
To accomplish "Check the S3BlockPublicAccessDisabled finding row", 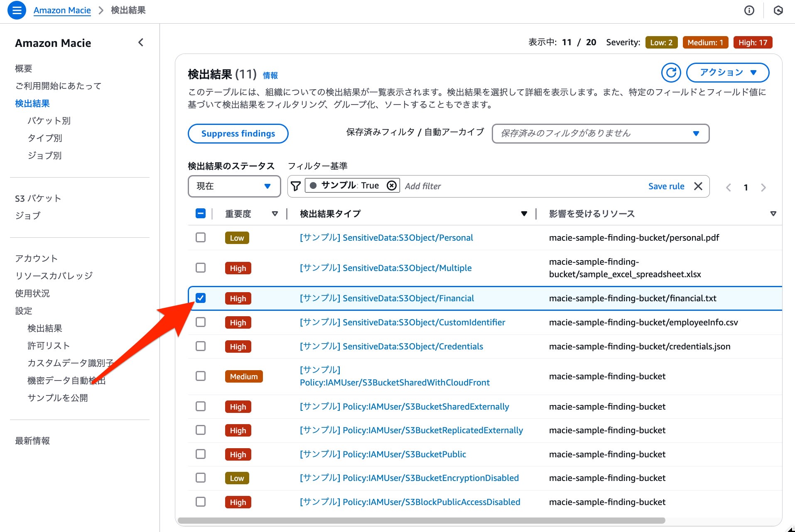I will coord(201,502).
